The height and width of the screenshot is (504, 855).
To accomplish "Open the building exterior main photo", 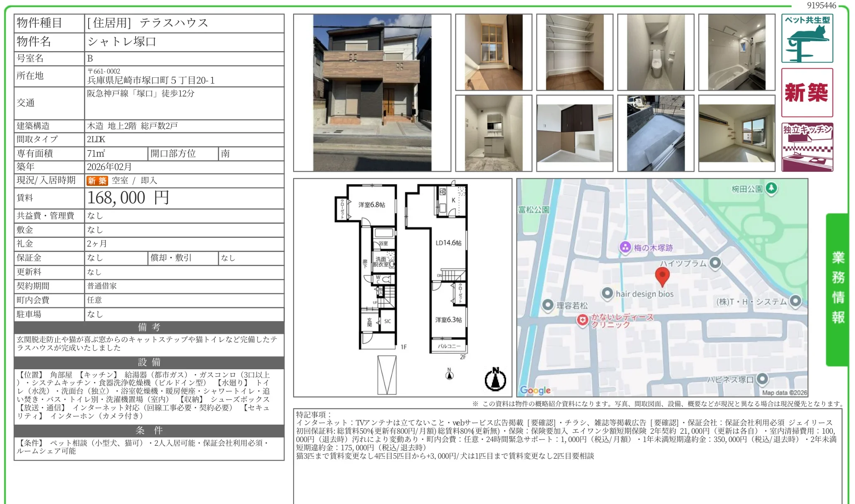I will [x=372, y=93].
